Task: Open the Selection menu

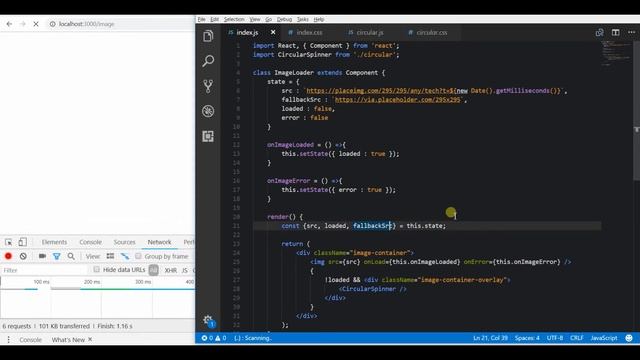Action: tap(234, 19)
